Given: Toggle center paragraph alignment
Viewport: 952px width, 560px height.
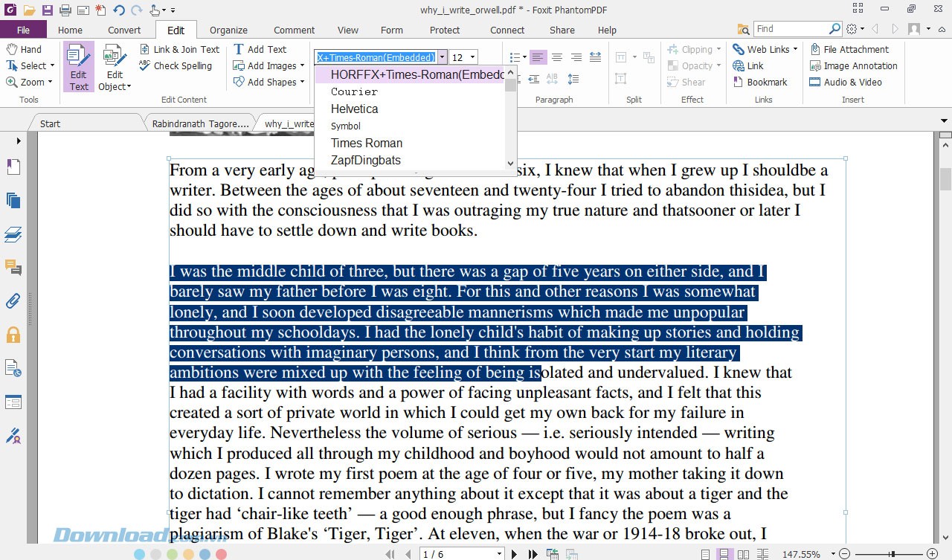Looking at the screenshot, I should point(556,57).
